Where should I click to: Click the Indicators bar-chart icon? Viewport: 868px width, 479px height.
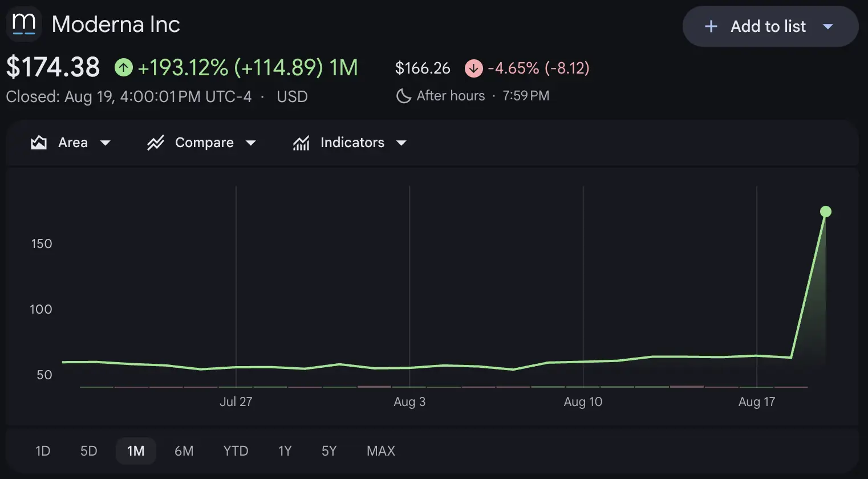point(301,143)
